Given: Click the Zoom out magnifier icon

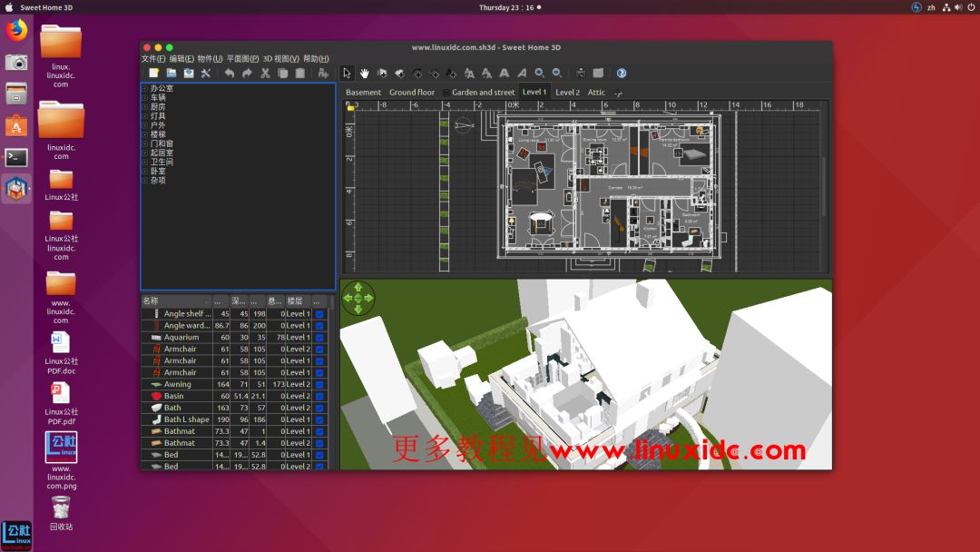Looking at the screenshot, I should click(x=557, y=74).
